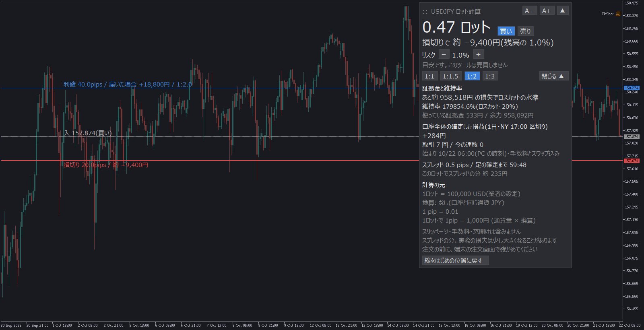Screen dimensions: 644x330
Task: Click the あと約 958,518円 loss-cut text
Action: coord(480,97)
